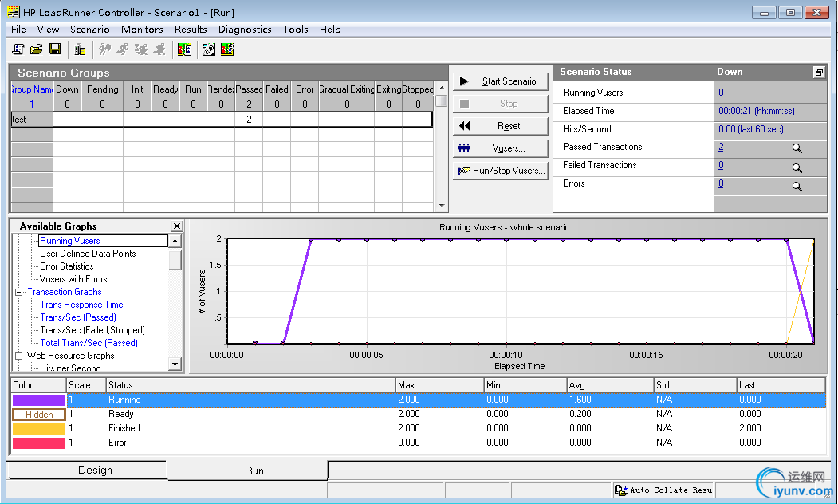
Task: Click the Run Vusers runner icon
Action: coord(123,49)
